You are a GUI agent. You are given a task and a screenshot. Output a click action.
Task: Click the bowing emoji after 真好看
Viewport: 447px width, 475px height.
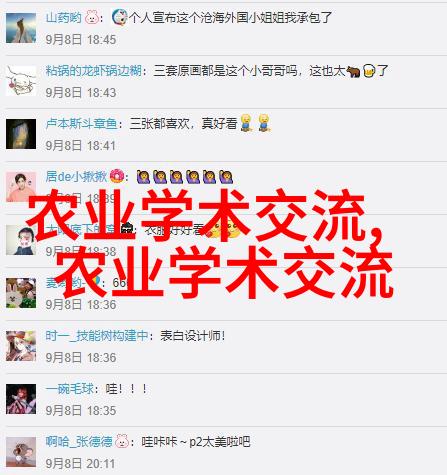[246, 123]
